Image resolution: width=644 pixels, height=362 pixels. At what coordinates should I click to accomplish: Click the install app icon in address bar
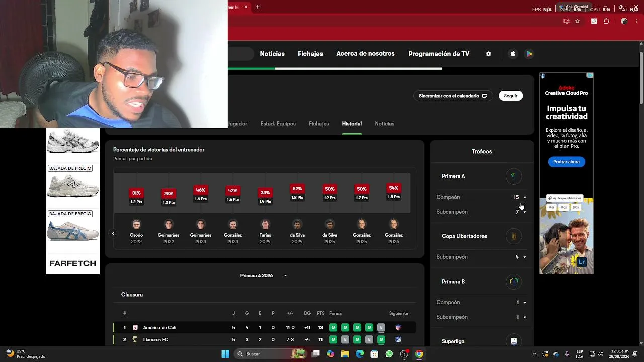click(567, 21)
